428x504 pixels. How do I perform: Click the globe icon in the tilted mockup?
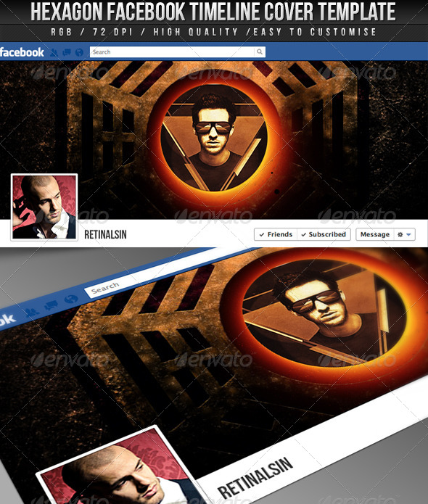pos(71,299)
